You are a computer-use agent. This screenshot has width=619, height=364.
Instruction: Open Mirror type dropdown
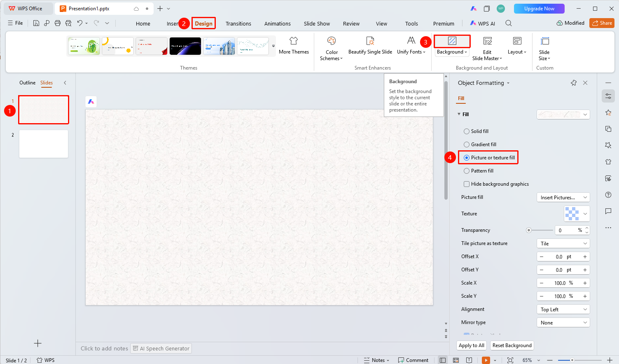pyautogui.click(x=563, y=323)
